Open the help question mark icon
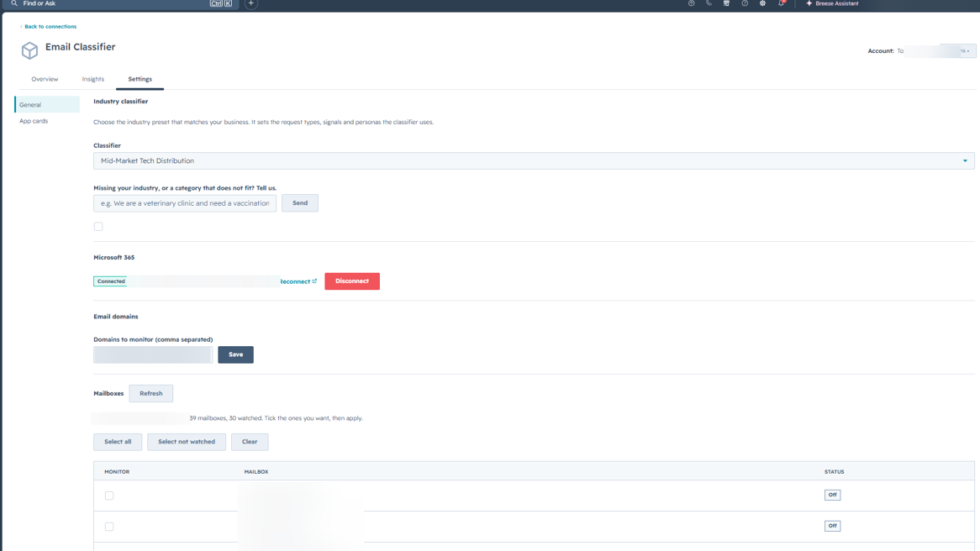The height and width of the screenshot is (551, 980). tap(745, 3)
